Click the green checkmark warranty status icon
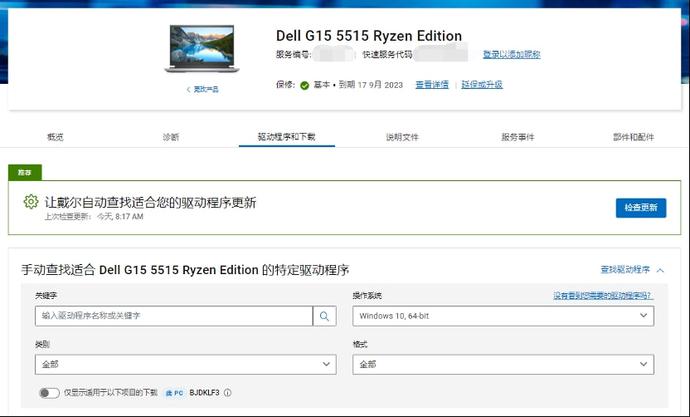Image resolution: width=690 pixels, height=417 pixels. point(305,85)
